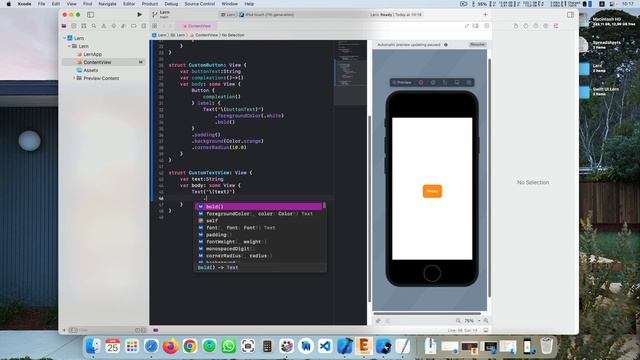Resume the automatic preview updating
Screen dimensions: 640x360
(477, 44)
